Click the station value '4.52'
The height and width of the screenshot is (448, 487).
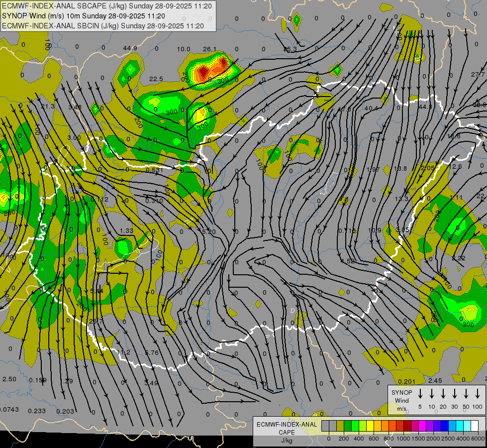[348, 261]
